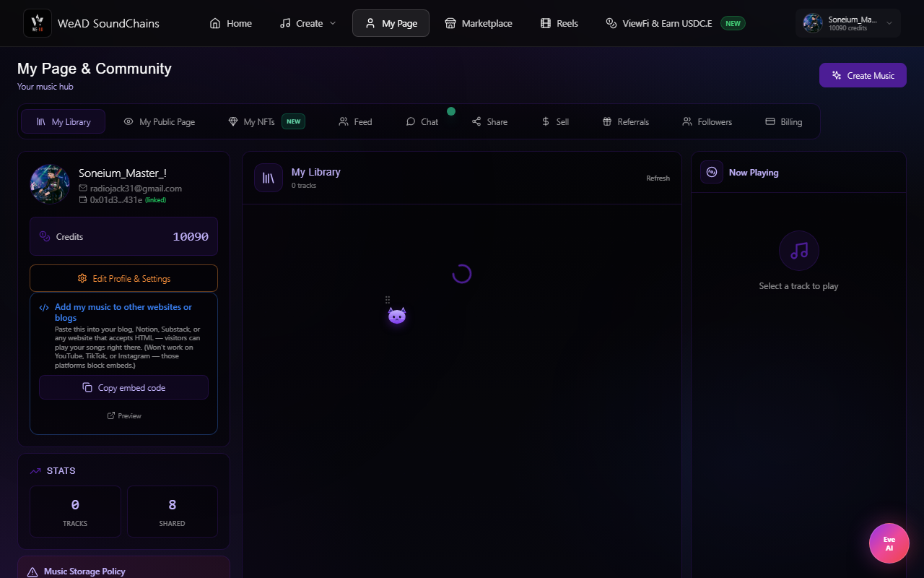Click the Followers people icon
The image size is (924, 578).
click(x=687, y=121)
